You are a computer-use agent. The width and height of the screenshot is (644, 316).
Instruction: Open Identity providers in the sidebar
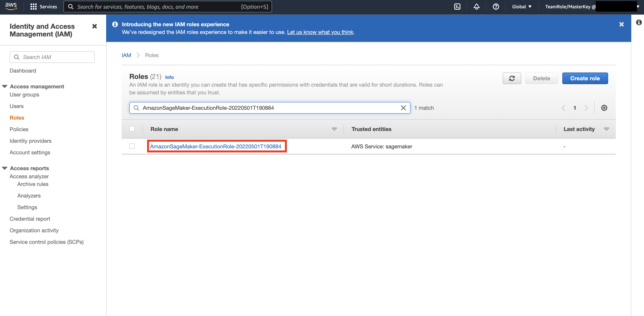pyautogui.click(x=31, y=141)
